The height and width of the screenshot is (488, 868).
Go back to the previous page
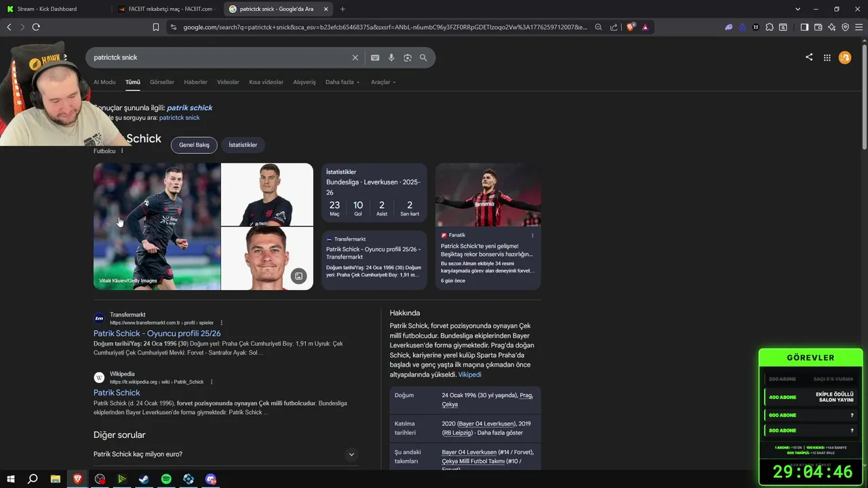point(9,27)
